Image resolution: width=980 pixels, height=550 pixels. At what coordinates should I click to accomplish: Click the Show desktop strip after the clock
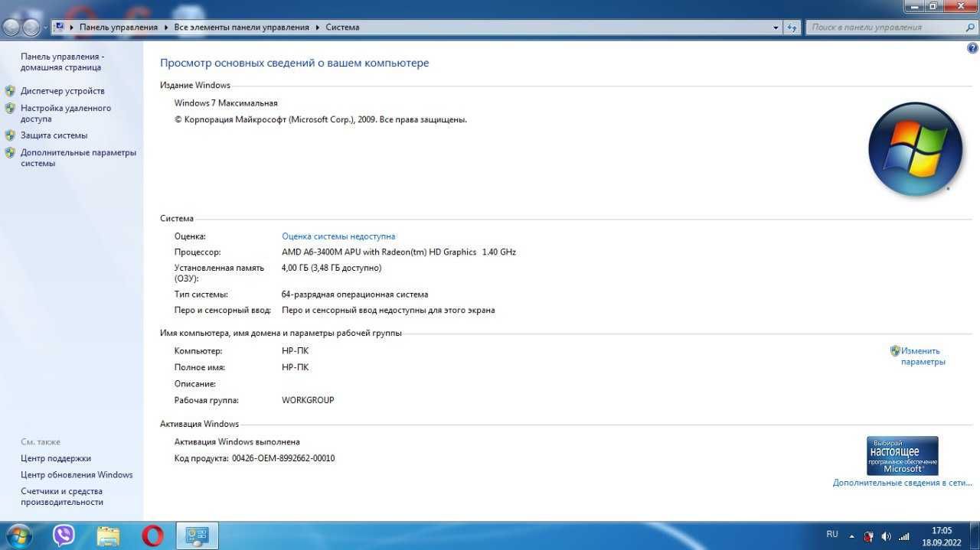(975, 536)
